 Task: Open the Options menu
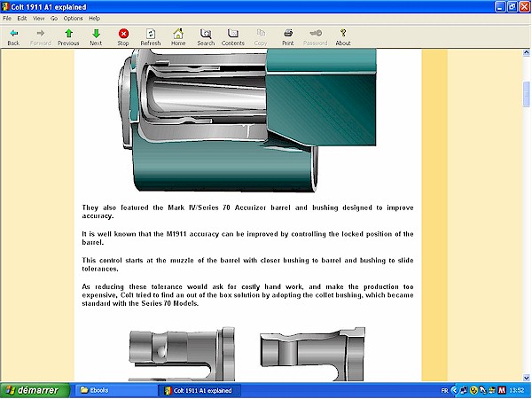pyautogui.click(x=73, y=19)
